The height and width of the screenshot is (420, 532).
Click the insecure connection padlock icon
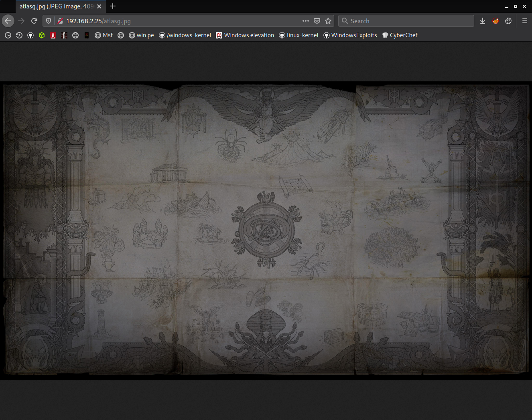click(60, 21)
